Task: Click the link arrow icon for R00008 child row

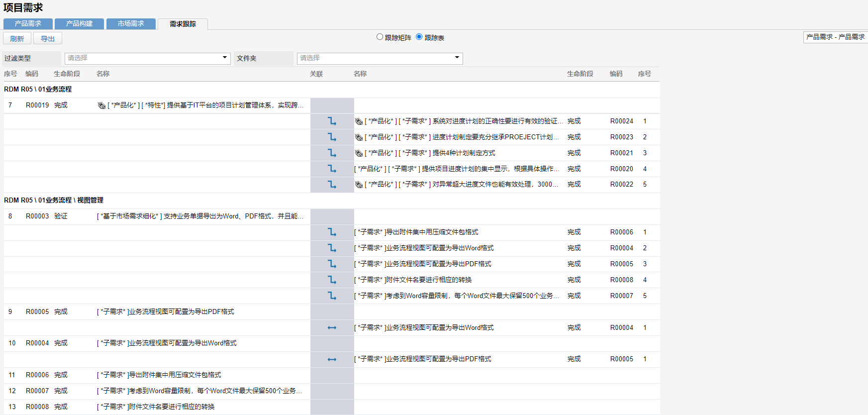Action: click(332, 280)
